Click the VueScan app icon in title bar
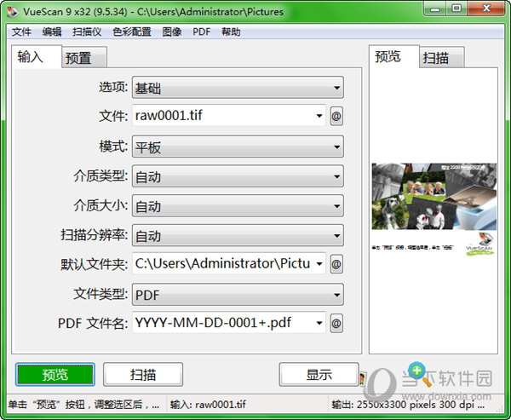511x420 pixels. (x=13, y=12)
